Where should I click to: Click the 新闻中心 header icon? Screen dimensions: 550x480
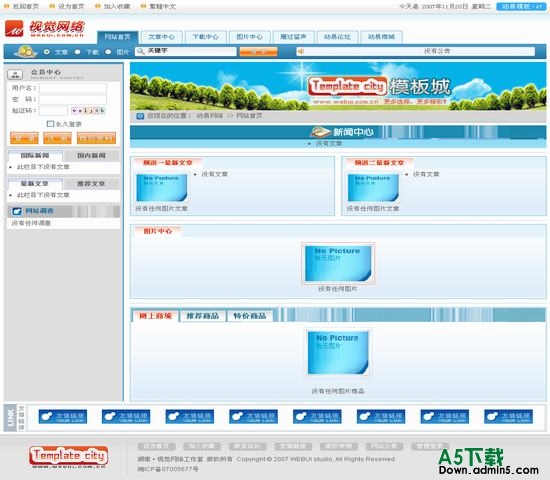click(321, 132)
